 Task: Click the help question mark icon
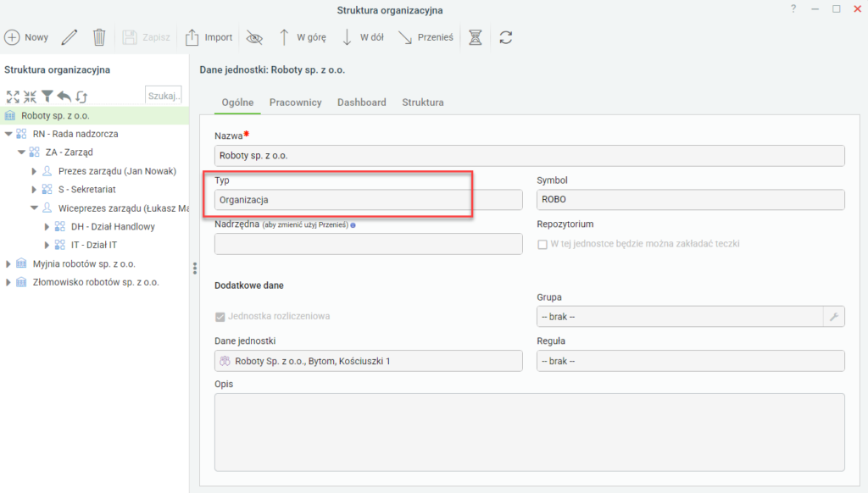[x=793, y=8]
